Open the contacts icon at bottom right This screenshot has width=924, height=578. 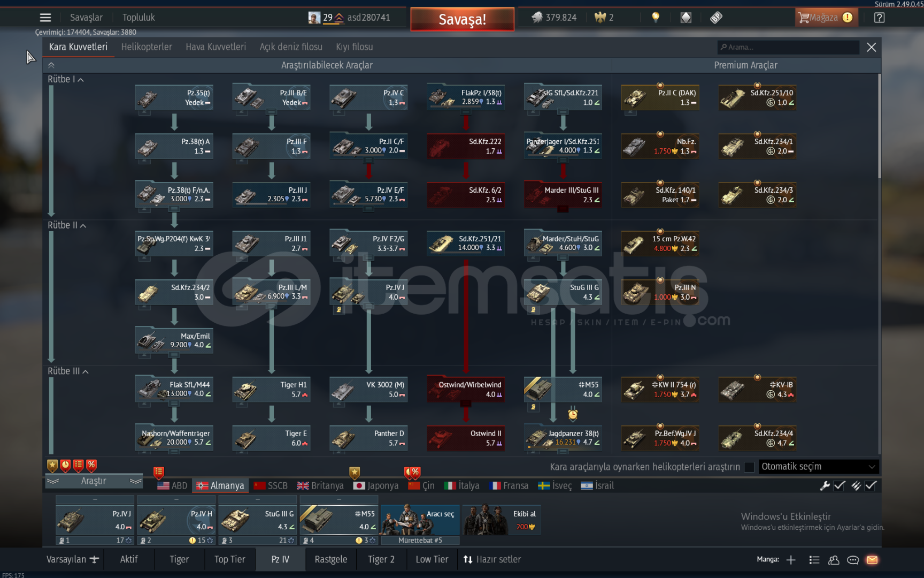[x=834, y=560]
